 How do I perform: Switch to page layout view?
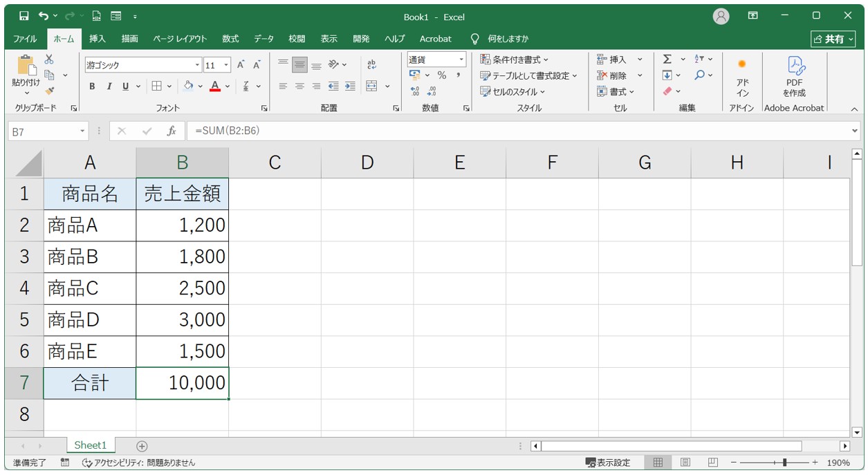click(x=685, y=463)
